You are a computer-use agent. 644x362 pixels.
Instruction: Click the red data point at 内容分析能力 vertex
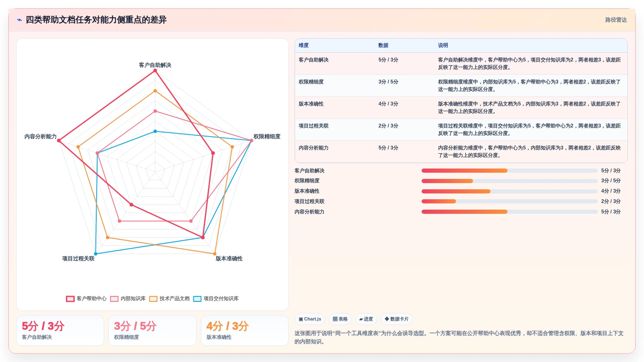[x=59, y=141]
